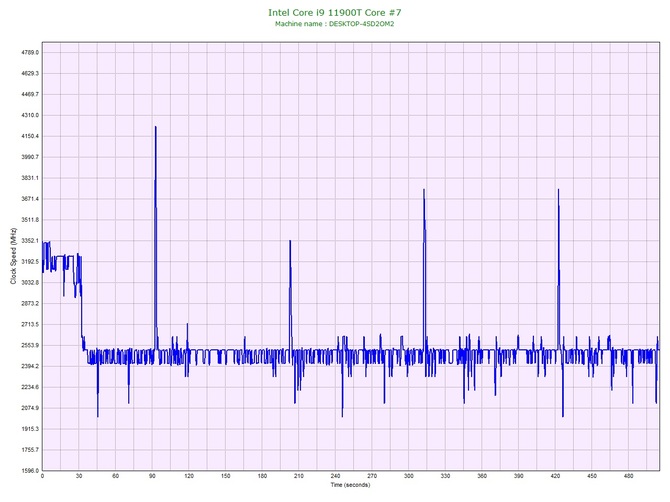The width and height of the screenshot is (670, 502).
Task: Click the y-axis value 2873.2
Action: tap(30, 304)
